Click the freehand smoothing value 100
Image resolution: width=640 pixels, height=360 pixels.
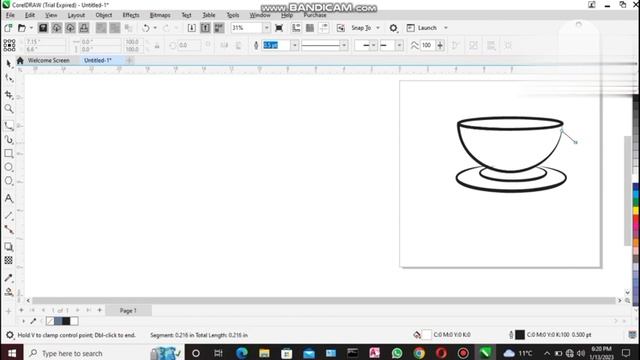(x=427, y=45)
